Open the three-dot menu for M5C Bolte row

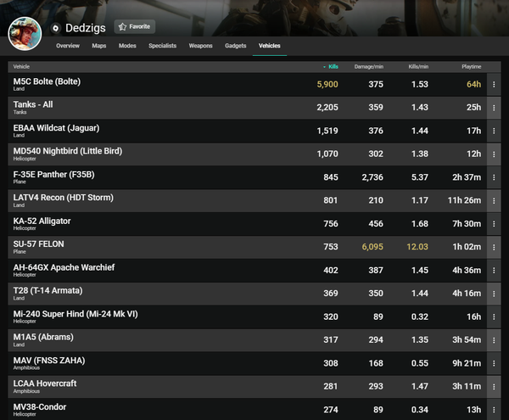click(x=493, y=84)
